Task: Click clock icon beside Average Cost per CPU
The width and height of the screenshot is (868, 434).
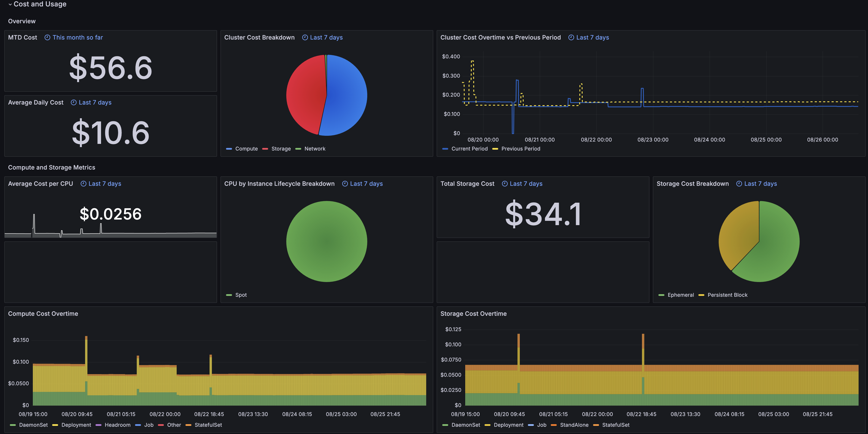Action: coord(84,184)
